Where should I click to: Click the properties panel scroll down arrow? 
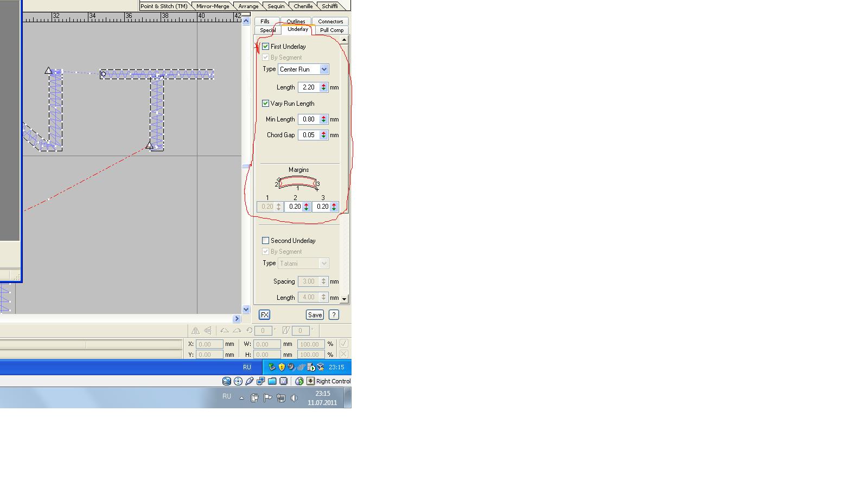(344, 299)
